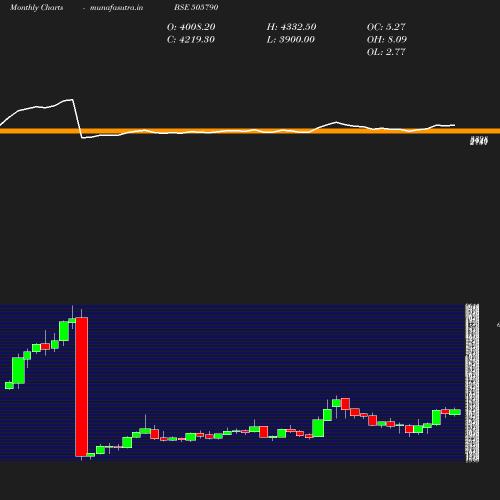Click the 'OC: 5.27' reading
This screenshot has width=500, height=500.
point(386,27)
